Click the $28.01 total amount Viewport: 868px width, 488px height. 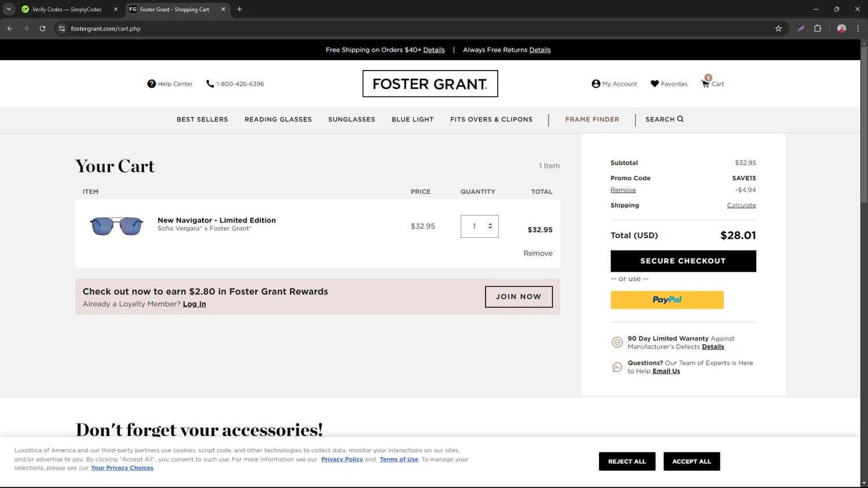point(738,235)
